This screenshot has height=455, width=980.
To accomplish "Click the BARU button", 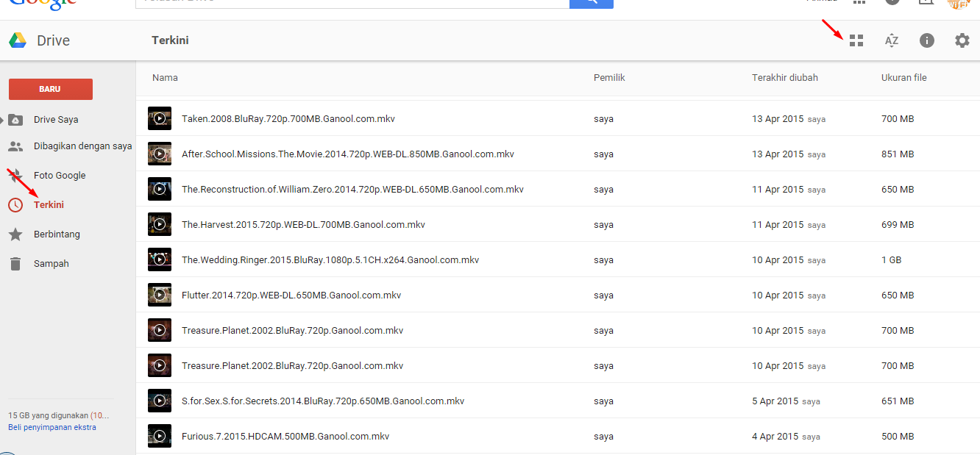I will (x=50, y=88).
